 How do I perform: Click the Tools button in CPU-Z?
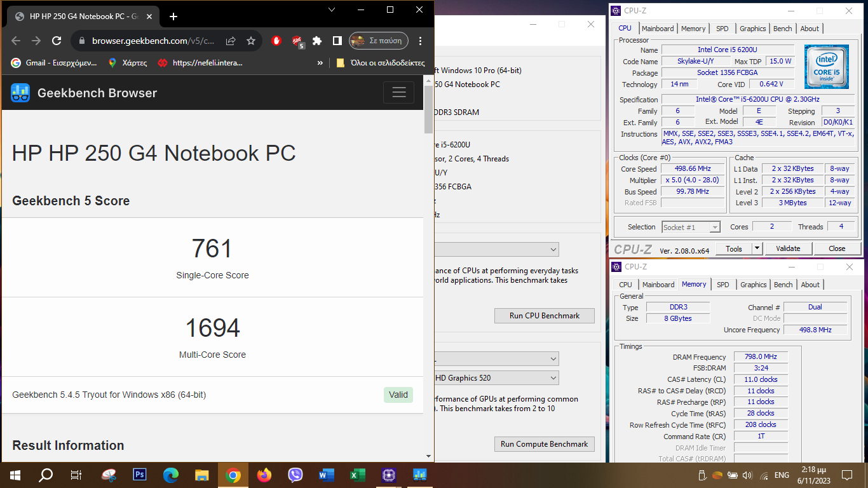tap(734, 248)
